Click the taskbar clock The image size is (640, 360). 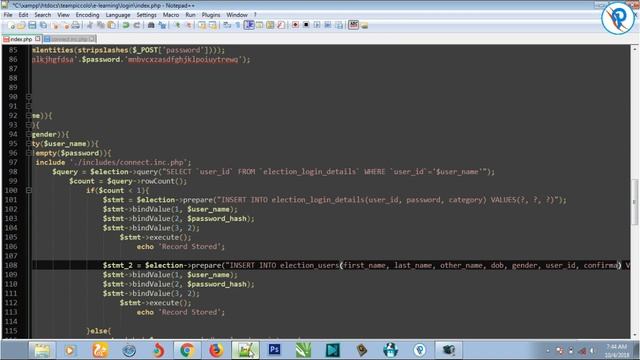(616, 351)
